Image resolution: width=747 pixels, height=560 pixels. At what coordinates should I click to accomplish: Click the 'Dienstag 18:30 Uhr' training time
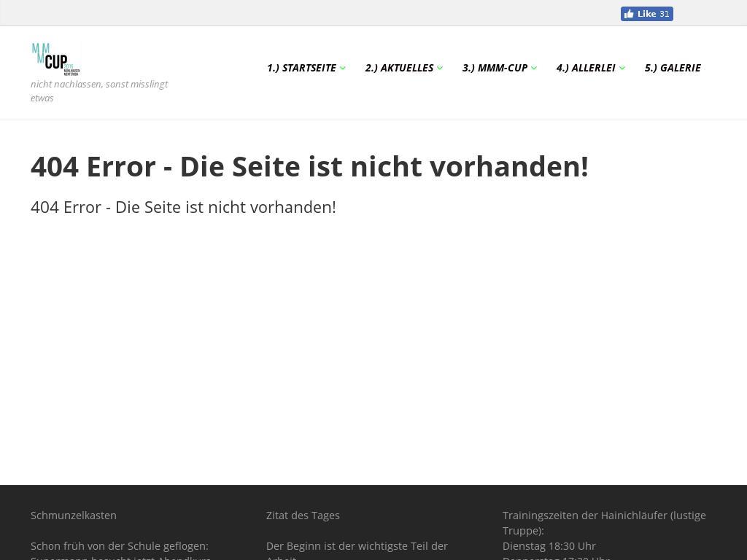click(x=549, y=545)
